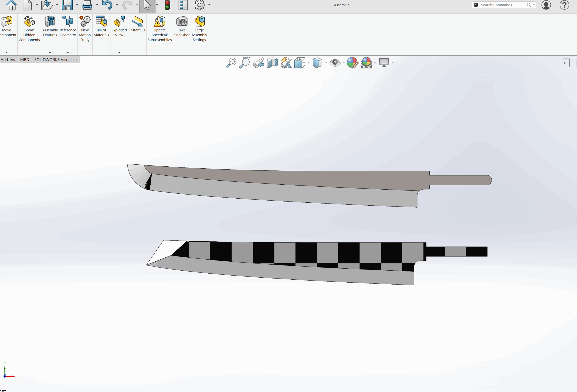Expand the New document dropdown arrow
Screen dimensions: 577x392
[37, 5]
